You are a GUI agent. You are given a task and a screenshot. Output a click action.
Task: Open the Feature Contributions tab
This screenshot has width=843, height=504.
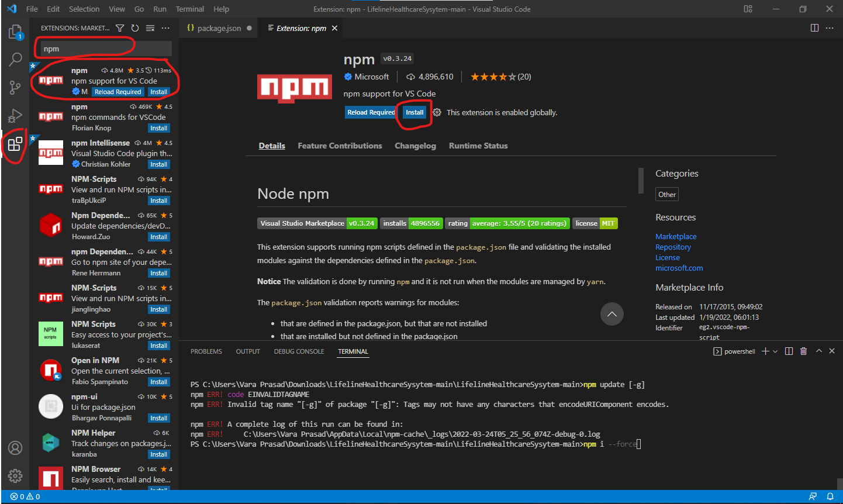coord(340,146)
